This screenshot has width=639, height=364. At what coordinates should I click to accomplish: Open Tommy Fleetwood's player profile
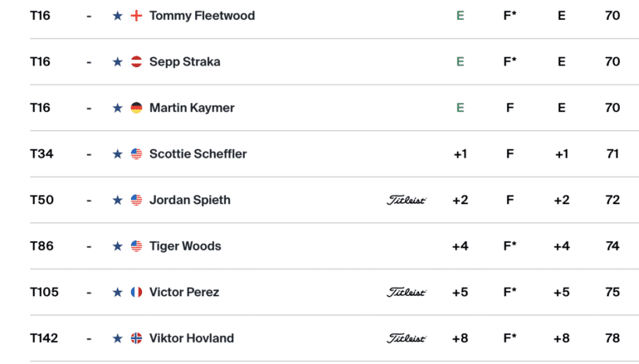click(x=202, y=16)
